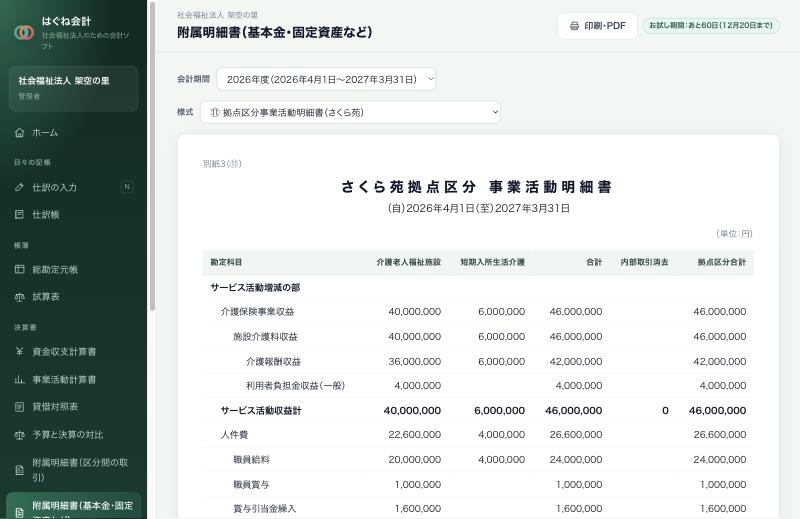
Task: Click the sidebar vertical scrollbar
Action: (152, 156)
